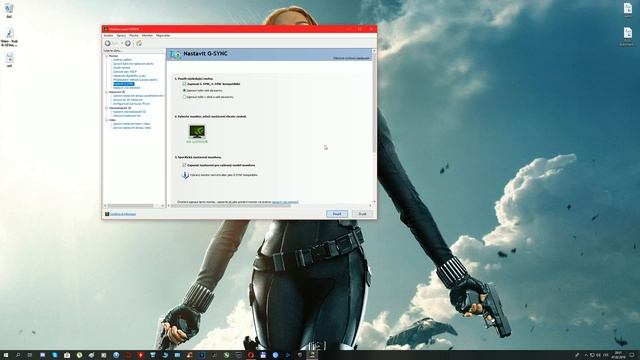The width and height of the screenshot is (640, 360).
Task: Open desktop color settings tree item
Action: [x=133, y=64]
